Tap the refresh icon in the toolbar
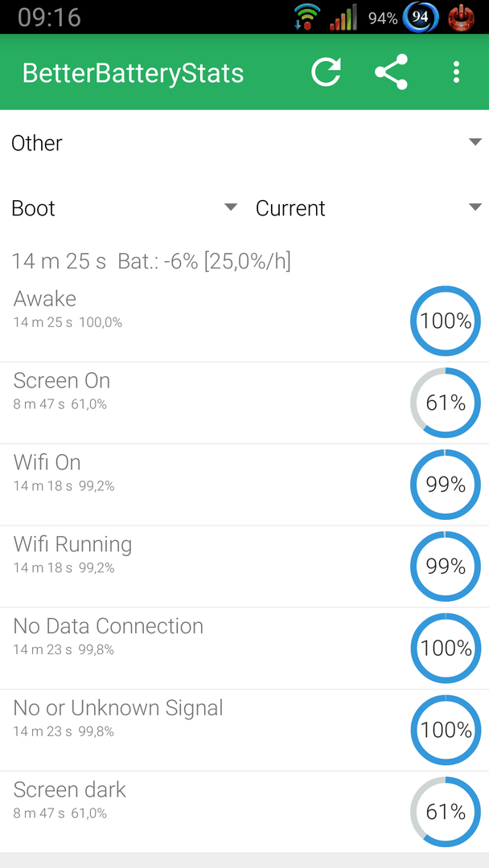The image size is (489, 868). point(326,72)
